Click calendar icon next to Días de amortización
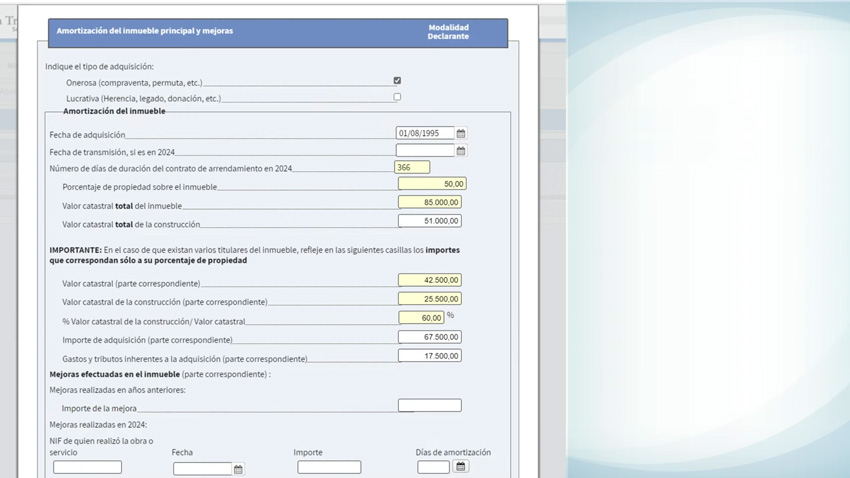850x478 pixels. click(461, 467)
